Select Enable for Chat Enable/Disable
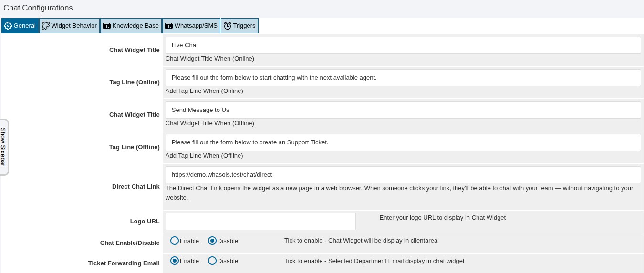 (x=175, y=241)
